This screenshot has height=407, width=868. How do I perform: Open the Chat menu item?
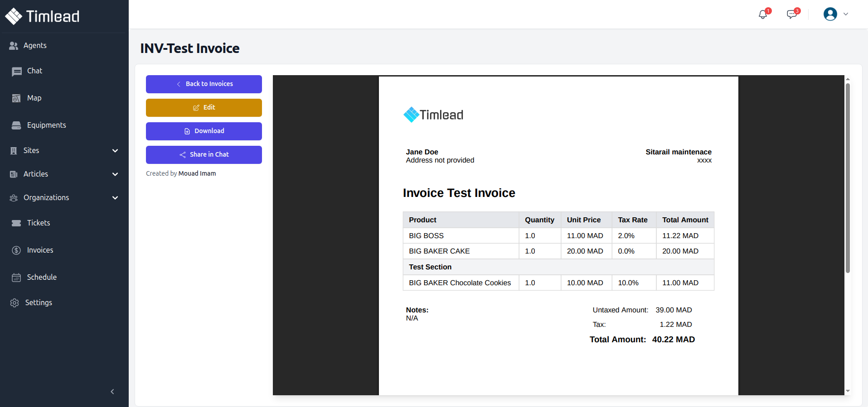tap(34, 71)
